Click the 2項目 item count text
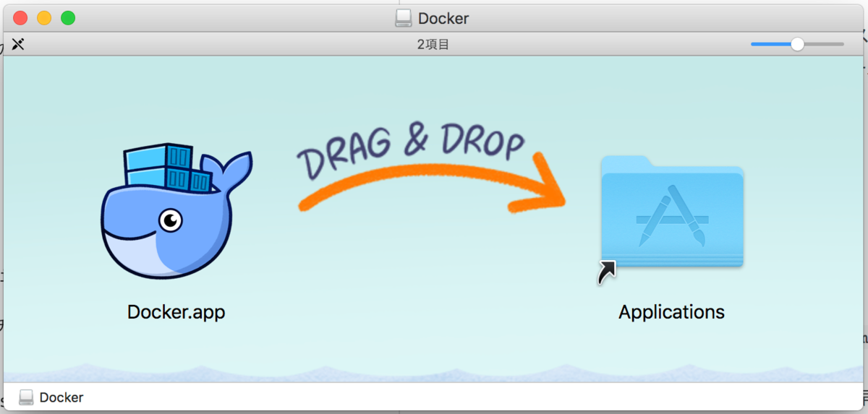Viewport: 868px width, 414px height. pyautogui.click(x=433, y=44)
